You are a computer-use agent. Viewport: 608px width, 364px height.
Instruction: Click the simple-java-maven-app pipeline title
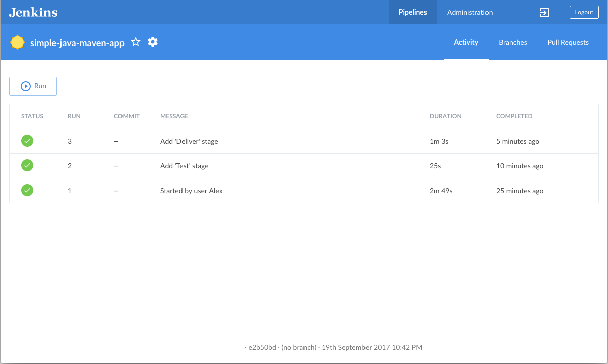(x=77, y=43)
